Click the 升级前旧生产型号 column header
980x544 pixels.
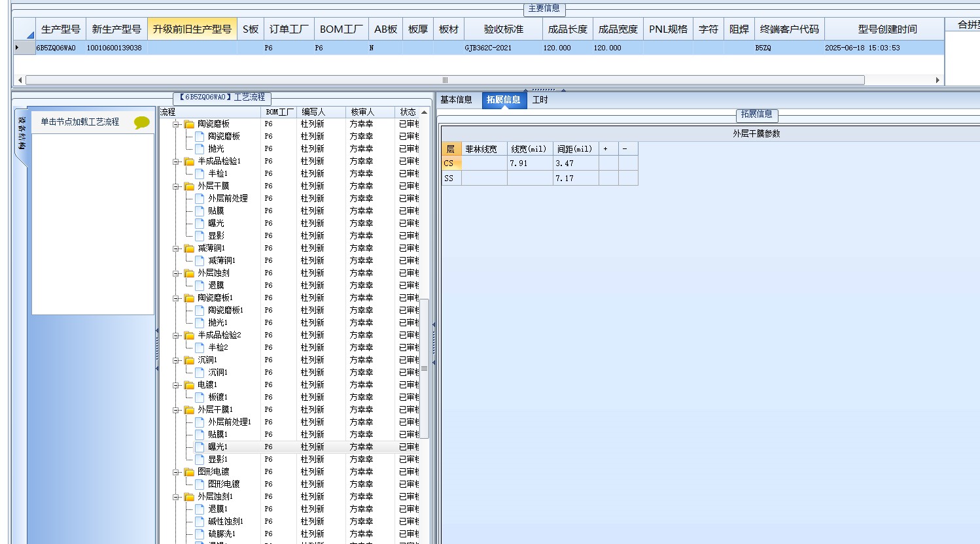(192, 29)
